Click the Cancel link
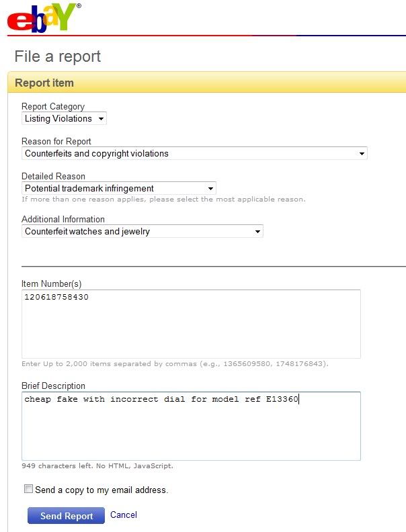406x532 pixels. [x=124, y=515]
